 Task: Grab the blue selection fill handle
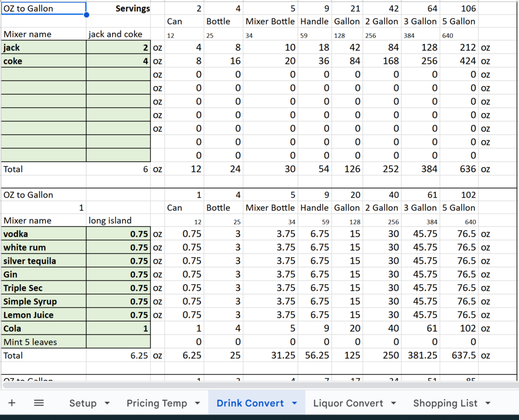tap(86, 14)
